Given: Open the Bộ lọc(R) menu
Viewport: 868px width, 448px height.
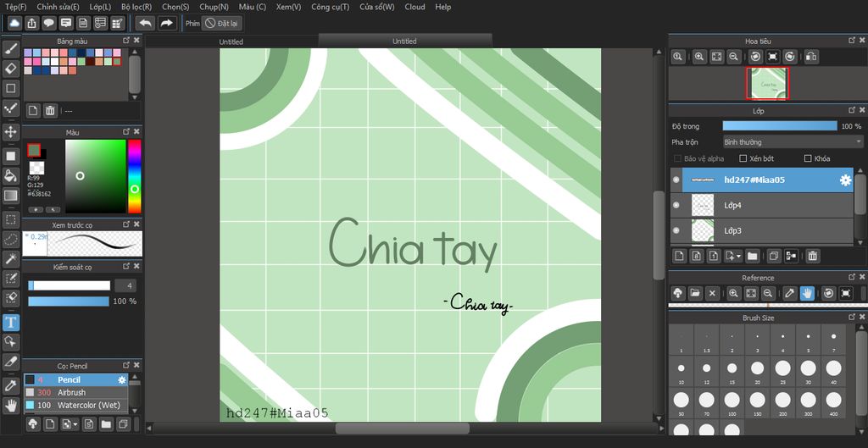Looking at the screenshot, I should tap(136, 7).
